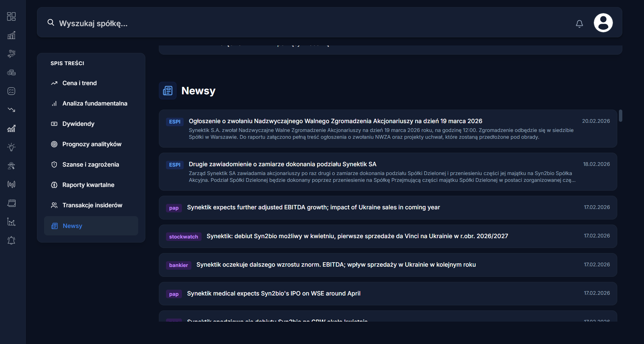The height and width of the screenshot is (344, 644).
Task: Open notifications bell in top bar
Action: pyautogui.click(x=579, y=23)
